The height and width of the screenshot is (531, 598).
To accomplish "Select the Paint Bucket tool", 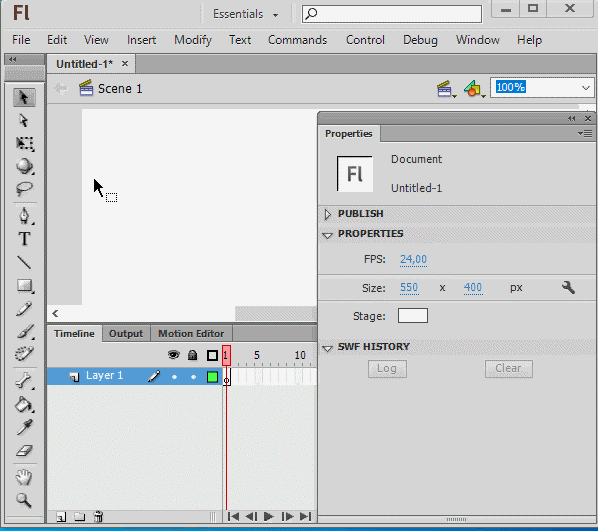I will click(24, 404).
